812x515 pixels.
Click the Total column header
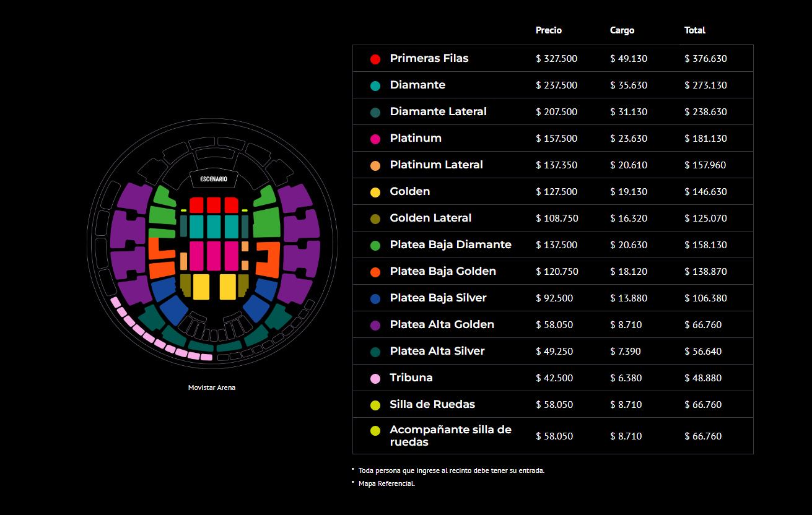coord(694,30)
